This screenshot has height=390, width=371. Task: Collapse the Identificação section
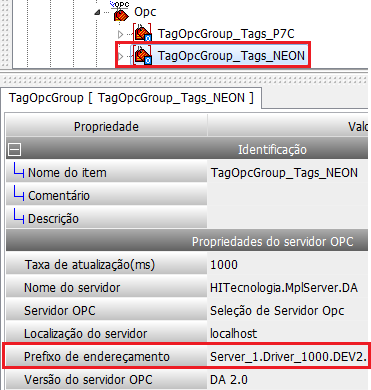[14, 150]
